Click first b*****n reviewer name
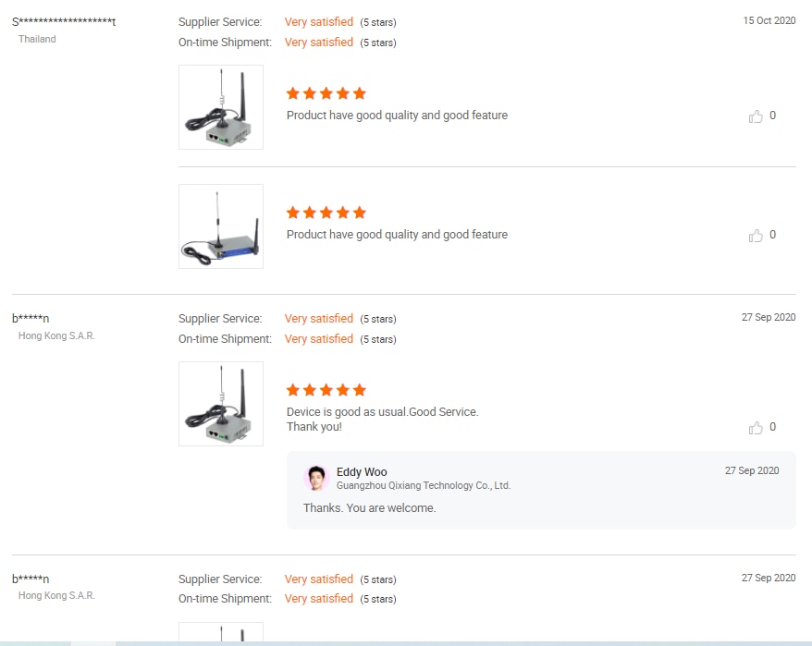812x646 pixels. [x=31, y=318]
